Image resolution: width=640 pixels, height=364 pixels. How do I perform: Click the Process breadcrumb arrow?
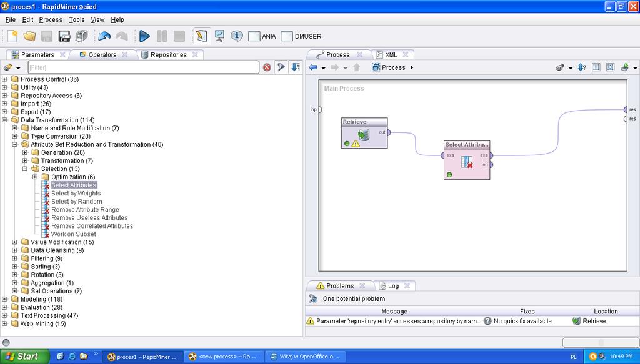click(x=412, y=67)
